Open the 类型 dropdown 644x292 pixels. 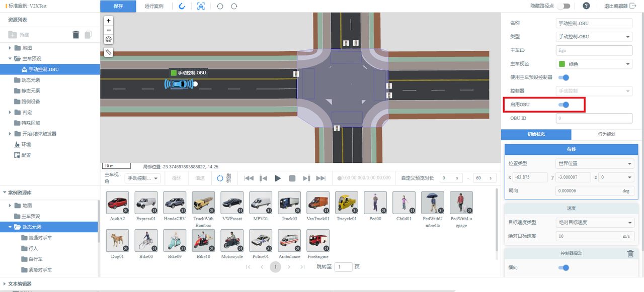click(x=594, y=37)
